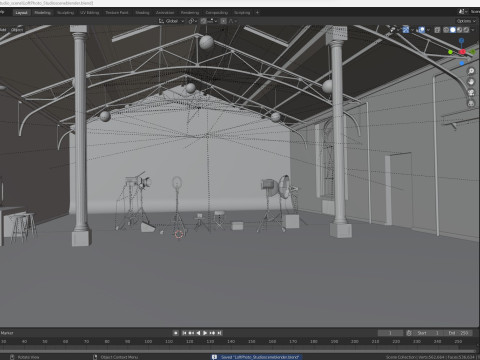Image resolution: width=480 pixels, height=360 pixels.
Task: Switch to solid viewport shading
Action: [453, 30]
